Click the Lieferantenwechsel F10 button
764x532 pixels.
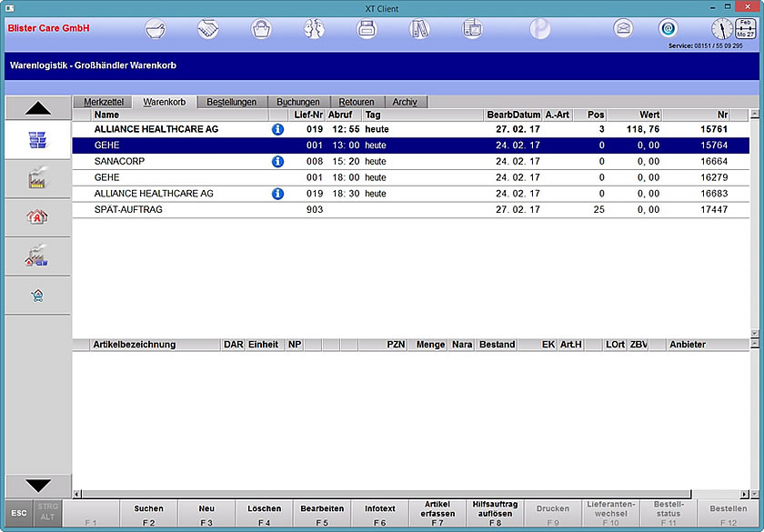610,514
